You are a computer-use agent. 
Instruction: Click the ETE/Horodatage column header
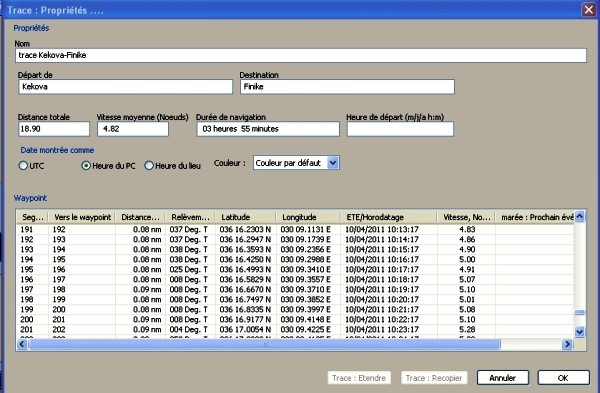[388, 217]
